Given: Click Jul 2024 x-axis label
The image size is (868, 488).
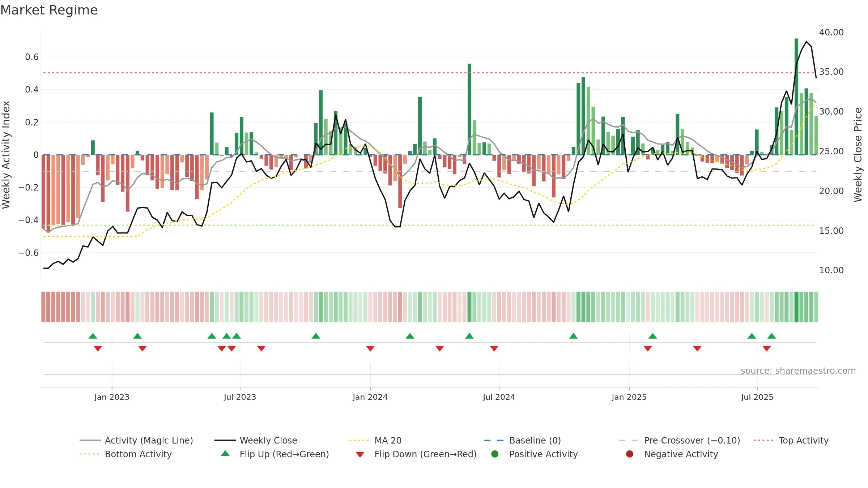Looking at the screenshot, I should (x=499, y=397).
